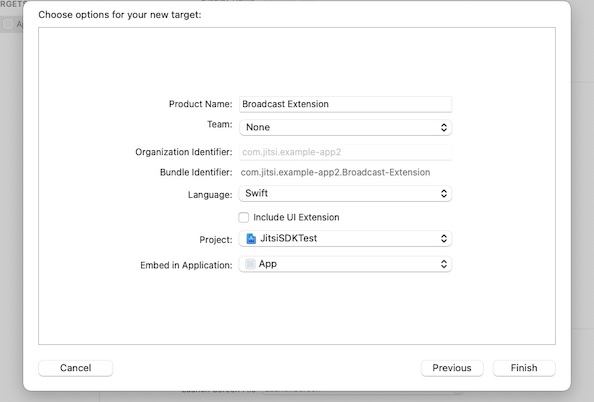This screenshot has width=594, height=402.
Task: Open the Embed in Application dropdown
Action: coord(345,264)
